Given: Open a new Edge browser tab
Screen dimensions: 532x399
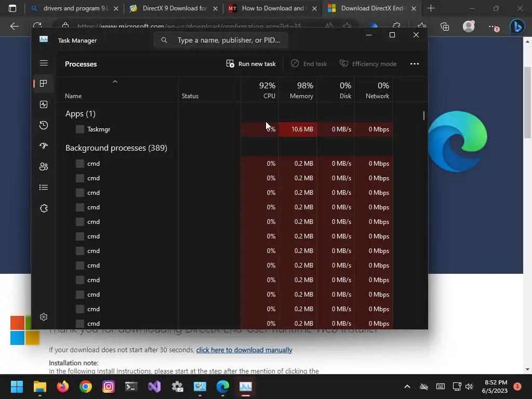Looking at the screenshot, I should tap(431, 8).
